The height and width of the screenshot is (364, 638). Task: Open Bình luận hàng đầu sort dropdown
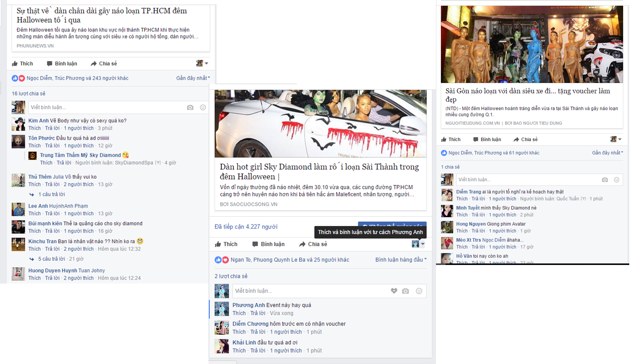coord(401,260)
